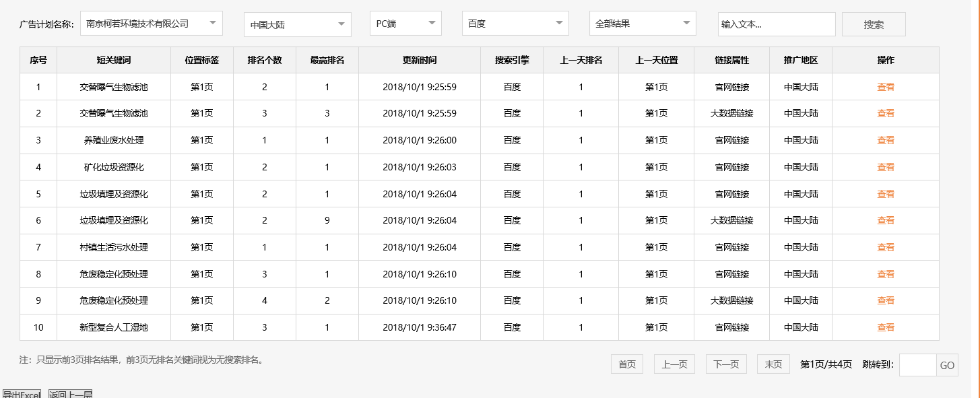Viewport: 980px width, 398px height.
Task: Click the GO page jump button
Action: [x=947, y=365]
